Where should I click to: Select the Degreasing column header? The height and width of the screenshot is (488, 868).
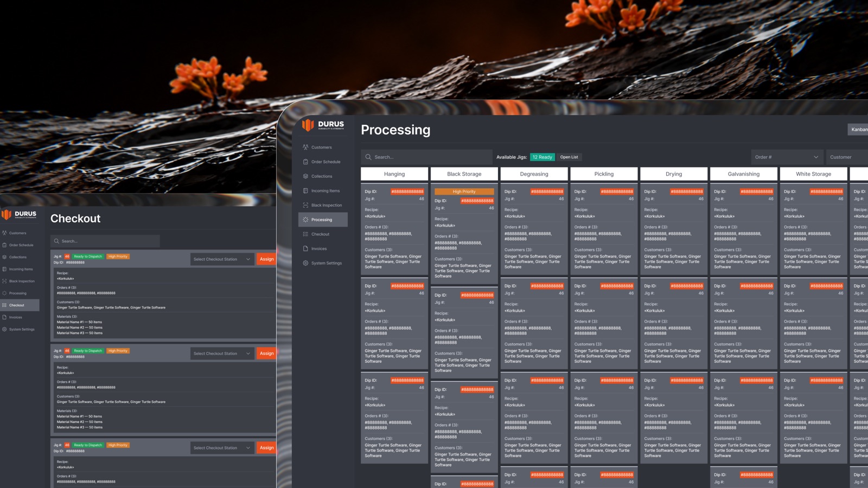(534, 174)
